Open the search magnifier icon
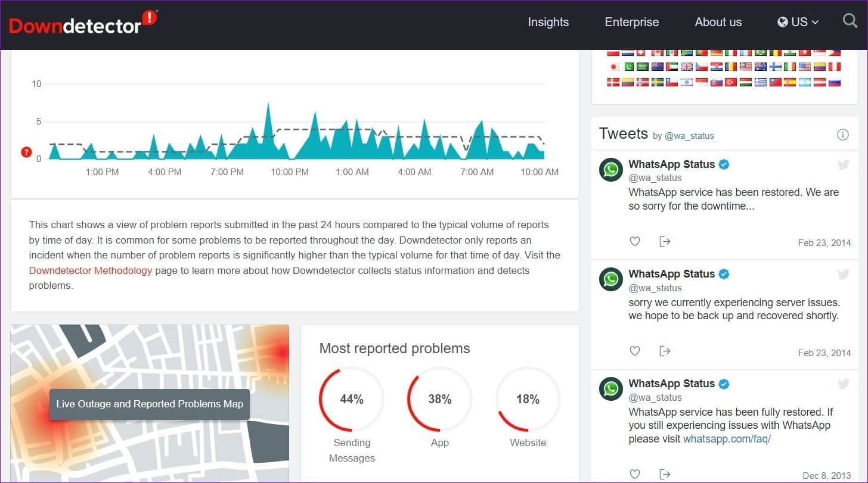Screen dimensions: 868x483 point(850,21)
